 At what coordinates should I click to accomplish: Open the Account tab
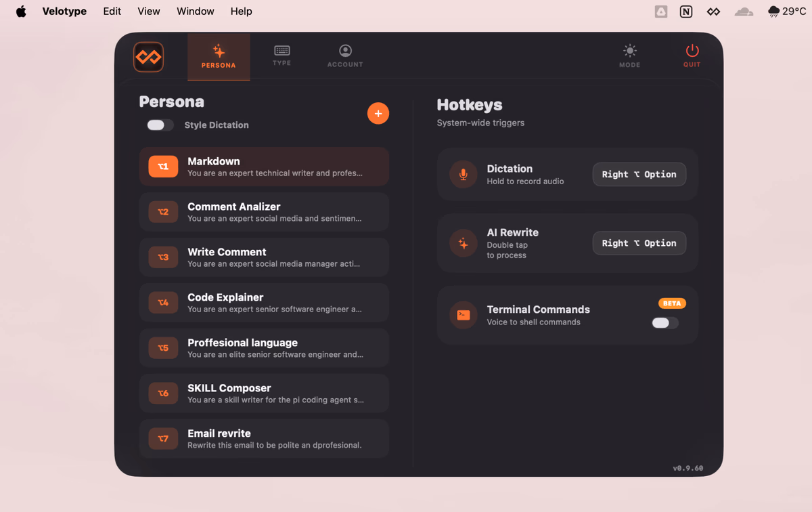pos(345,56)
